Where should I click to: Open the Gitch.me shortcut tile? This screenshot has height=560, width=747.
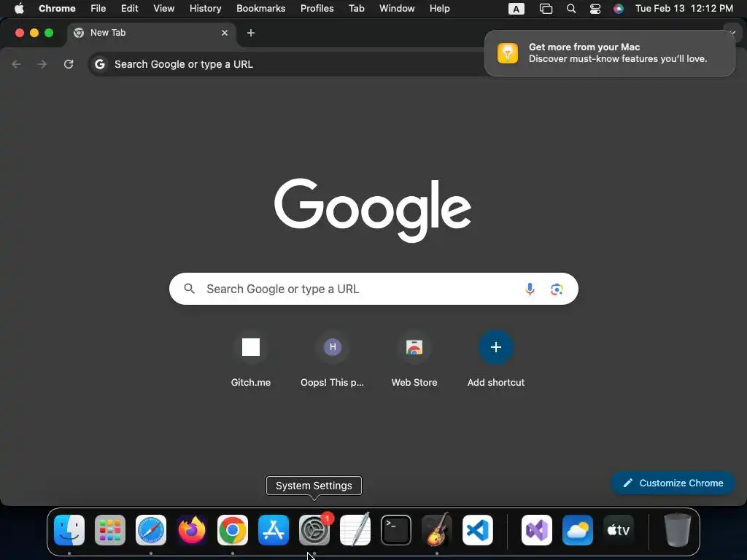coord(251,359)
